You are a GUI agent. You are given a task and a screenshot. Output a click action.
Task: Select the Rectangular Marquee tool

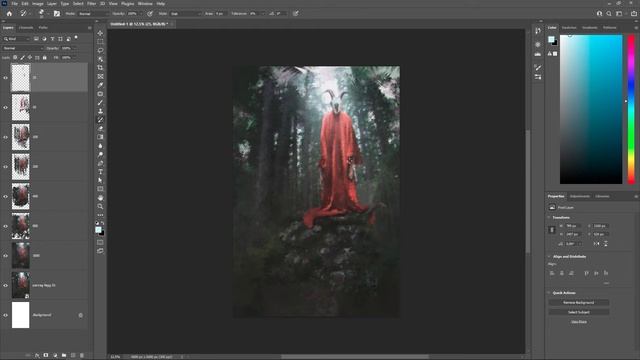[x=100, y=42]
